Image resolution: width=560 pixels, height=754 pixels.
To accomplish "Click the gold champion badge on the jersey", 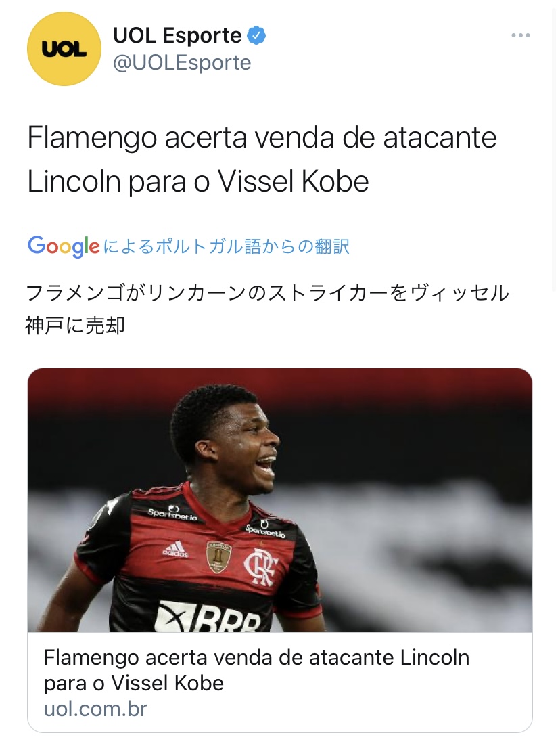I will 218,557.
